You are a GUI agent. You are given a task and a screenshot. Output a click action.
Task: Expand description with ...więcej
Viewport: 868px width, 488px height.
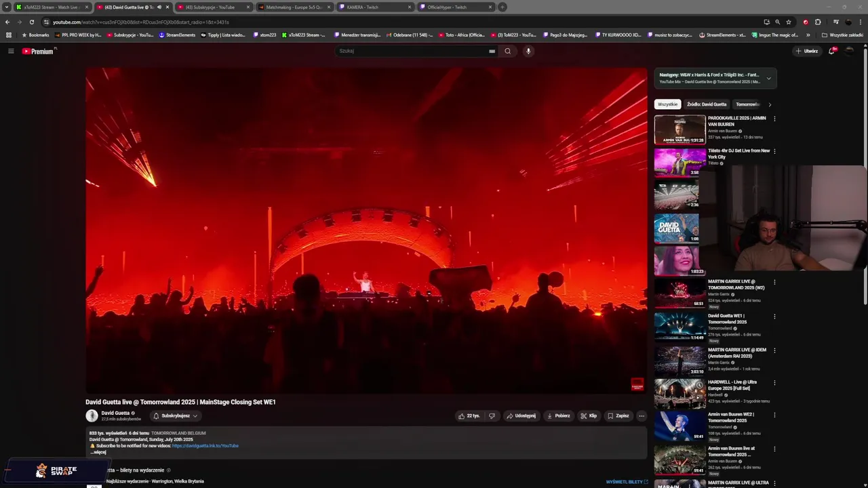(98, 452)
